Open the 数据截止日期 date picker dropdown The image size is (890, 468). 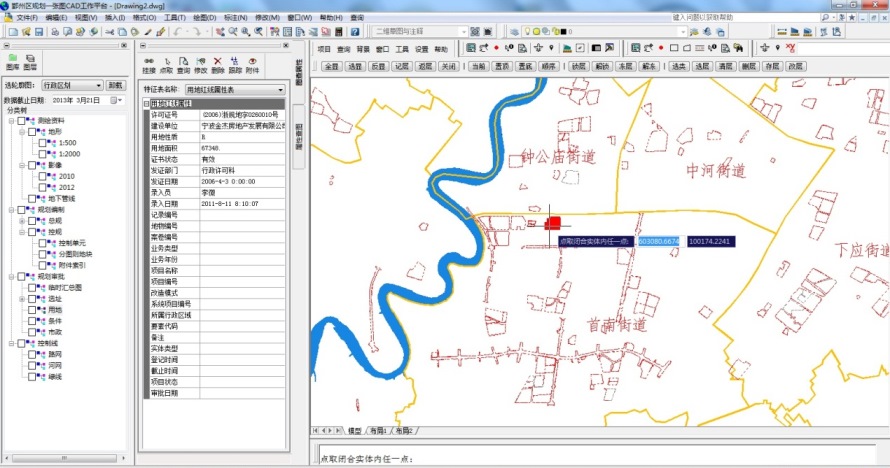coord(116,100)
